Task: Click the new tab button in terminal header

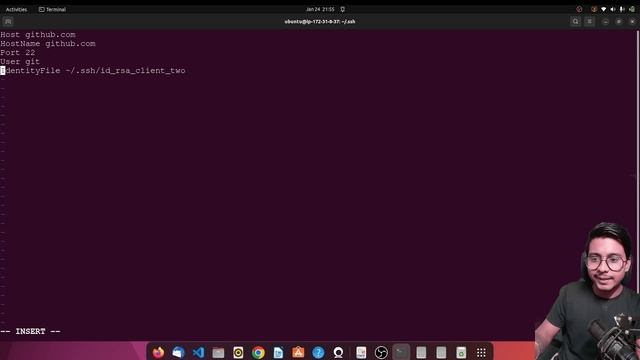Action: coord(8,22)
